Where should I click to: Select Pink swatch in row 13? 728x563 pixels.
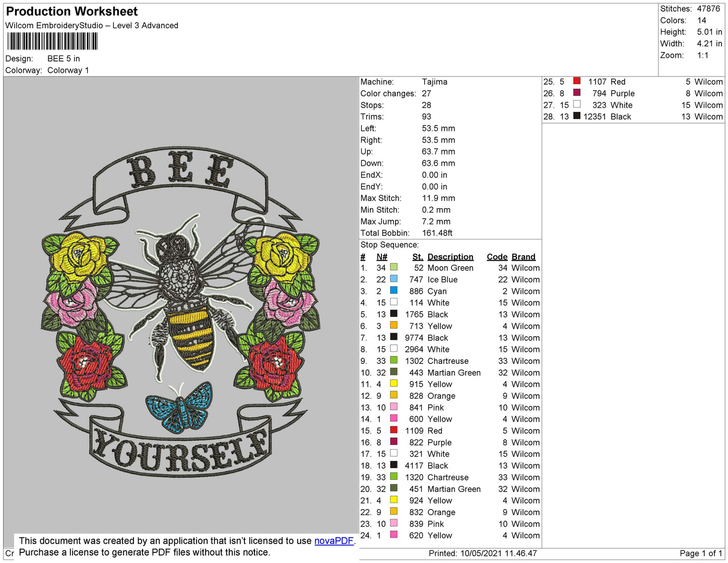393,407
